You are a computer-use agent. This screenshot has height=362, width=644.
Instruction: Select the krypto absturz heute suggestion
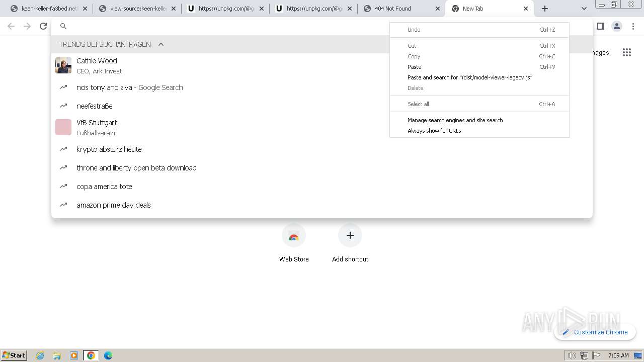[x=322, y=149]
